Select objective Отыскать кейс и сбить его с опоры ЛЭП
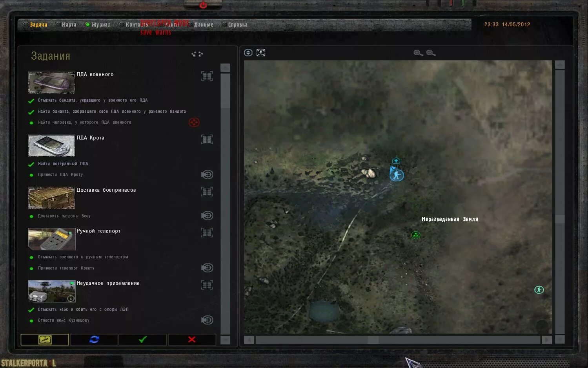Viewport: 588px width, 368px height. pos(83,309)
